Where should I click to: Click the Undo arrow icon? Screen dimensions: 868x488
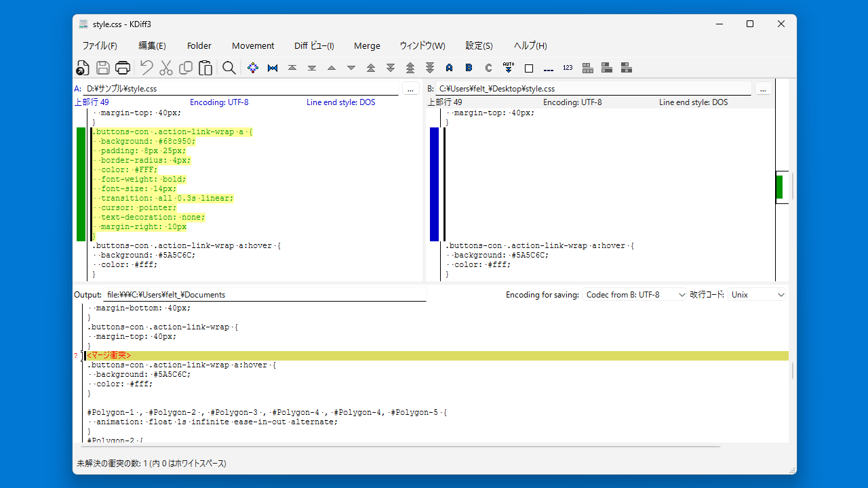146,68
